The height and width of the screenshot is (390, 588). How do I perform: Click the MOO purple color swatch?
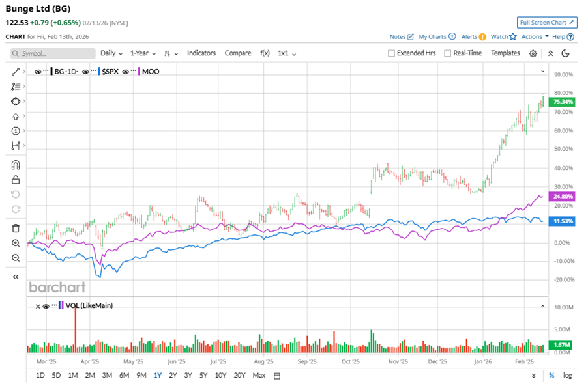pos(139,72)
